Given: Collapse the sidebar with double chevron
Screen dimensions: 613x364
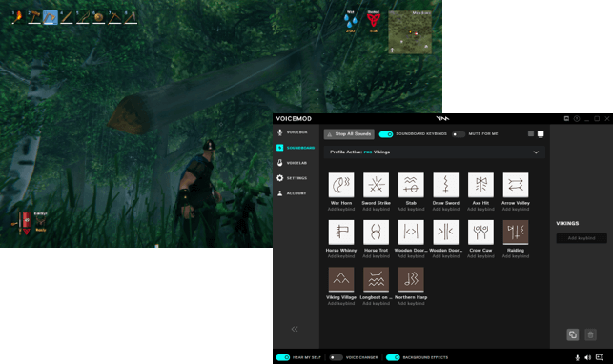Looking at the screenshot, I should point(295,329).
